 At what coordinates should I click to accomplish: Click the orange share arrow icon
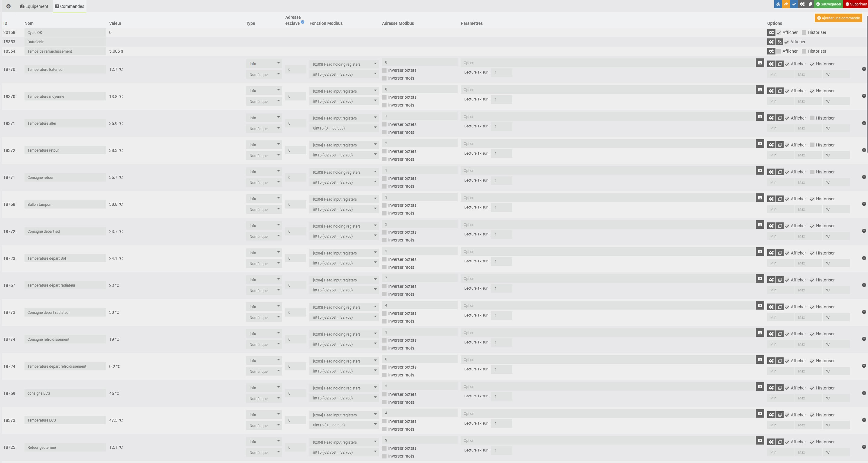point(786,4)
